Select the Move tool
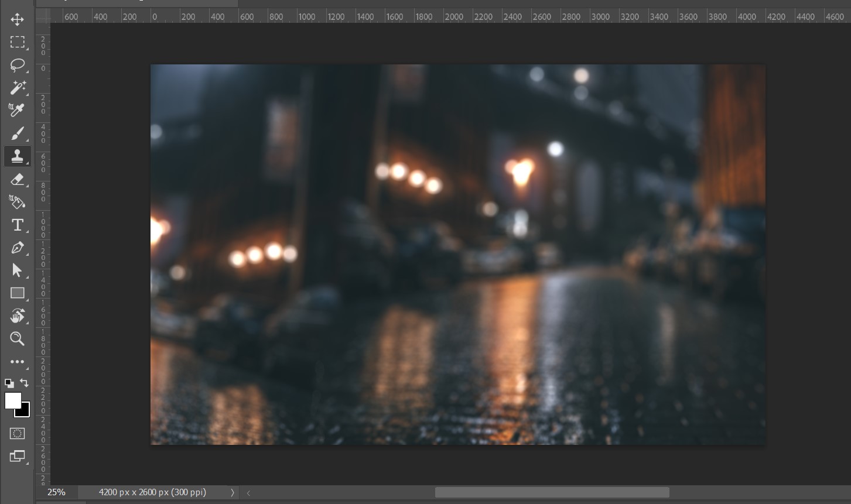851x504 pixels. (x=17, y=20)
